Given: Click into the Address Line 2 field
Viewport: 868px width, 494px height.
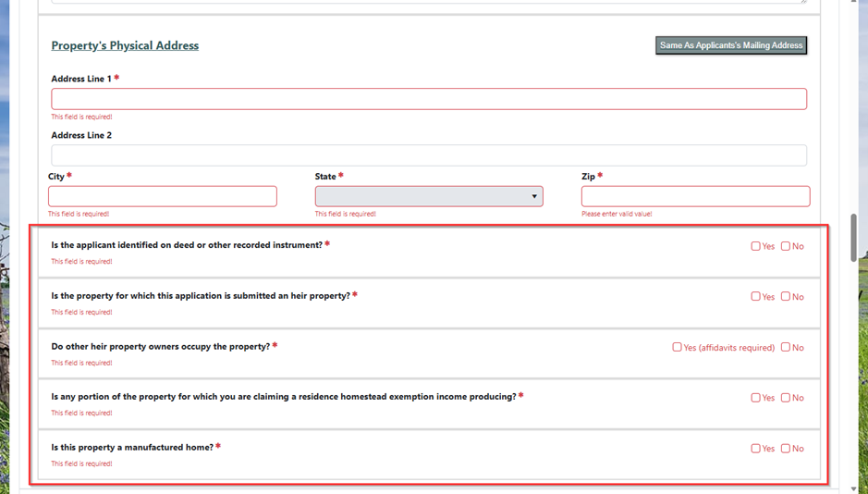Looking at the screenshot, I should click(x=428, y=155).
